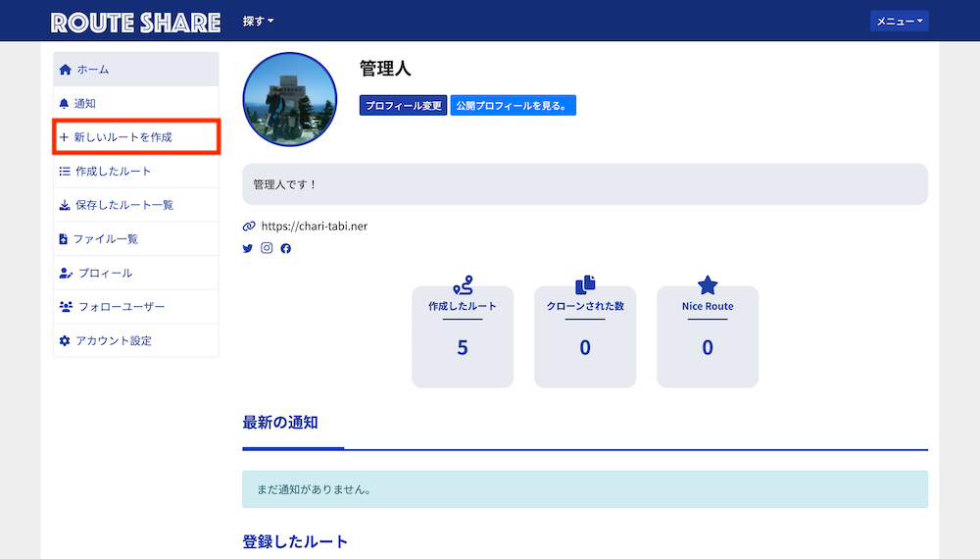Image resolution: width=980 pixels, height=559 pixels.
Task: Click the house icon beside ホーム
Action: coord(65,70)
